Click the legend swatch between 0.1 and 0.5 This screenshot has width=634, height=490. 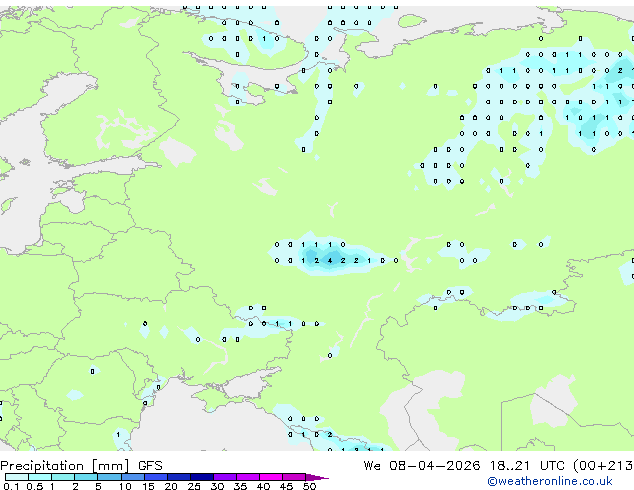pyautogui.click(x=17, y=477)
